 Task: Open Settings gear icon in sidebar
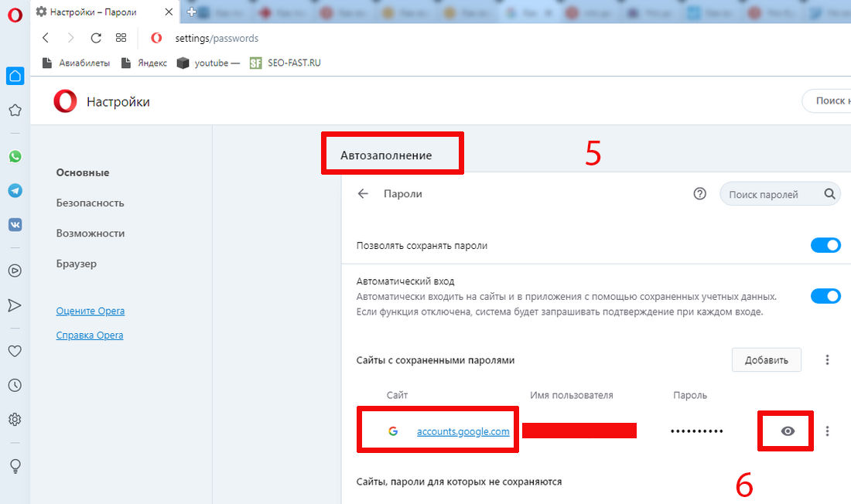(x=15, y=420)
